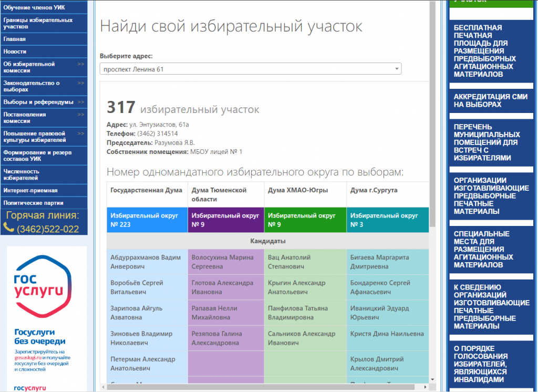This screenshot has height=392, width=538.
Task: Open the 'Интернет-приемная' section
Action: [30, 190]
